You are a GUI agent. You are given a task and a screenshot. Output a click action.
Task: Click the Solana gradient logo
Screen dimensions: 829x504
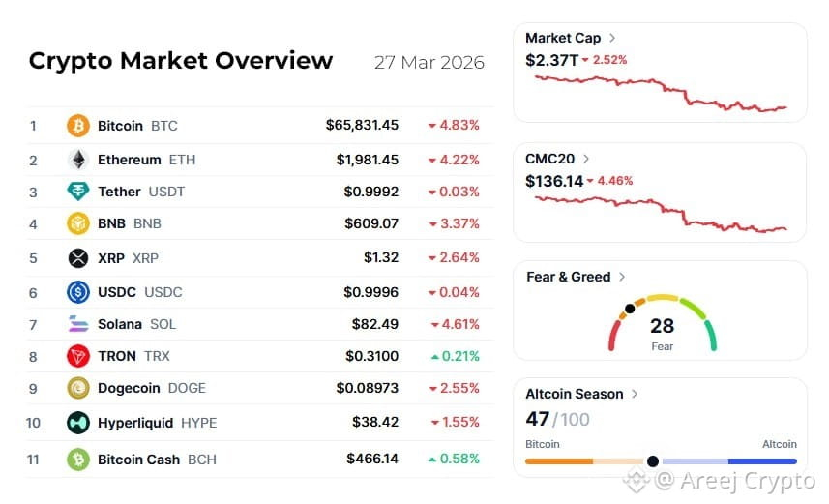pyautogui.click(x=78, y=324)
